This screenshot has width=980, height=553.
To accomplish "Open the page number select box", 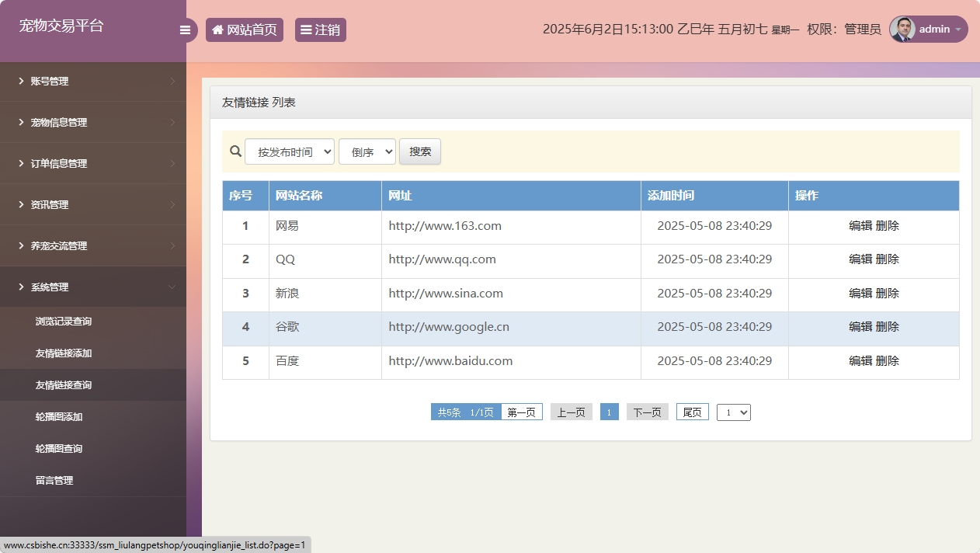I will [733, 412].
